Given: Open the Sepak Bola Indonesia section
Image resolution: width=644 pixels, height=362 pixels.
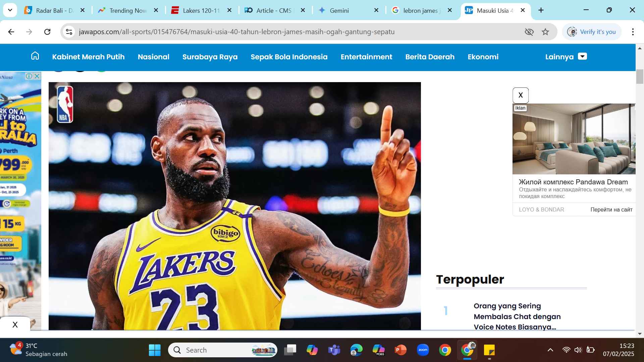Looking at the screenshot, I should [x=289, y=57].
